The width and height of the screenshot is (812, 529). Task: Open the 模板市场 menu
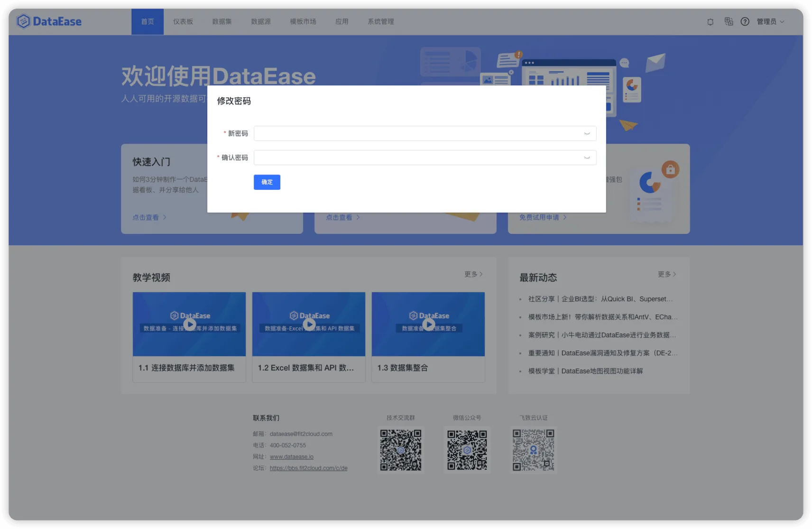303,21
